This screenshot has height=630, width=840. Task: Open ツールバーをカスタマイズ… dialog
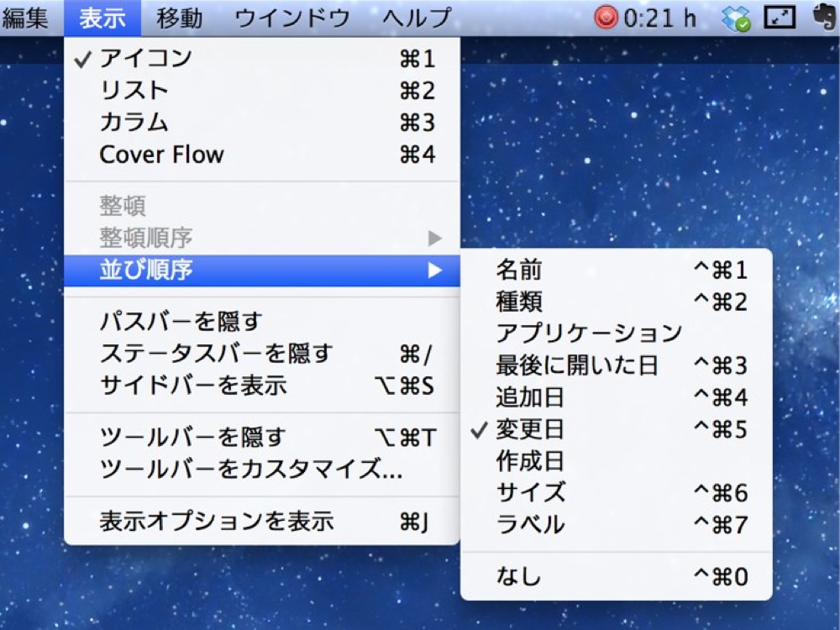pos(262,470)
